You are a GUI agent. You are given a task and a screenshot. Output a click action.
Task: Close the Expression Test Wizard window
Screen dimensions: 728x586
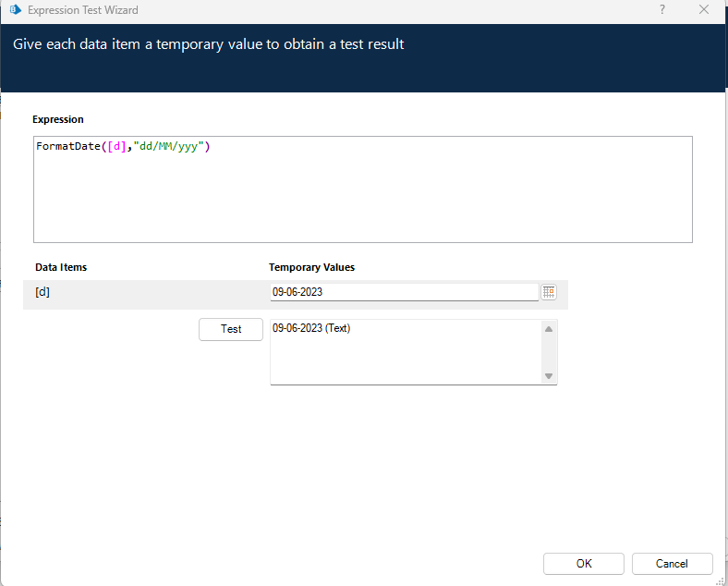click(x=704, y=10)
